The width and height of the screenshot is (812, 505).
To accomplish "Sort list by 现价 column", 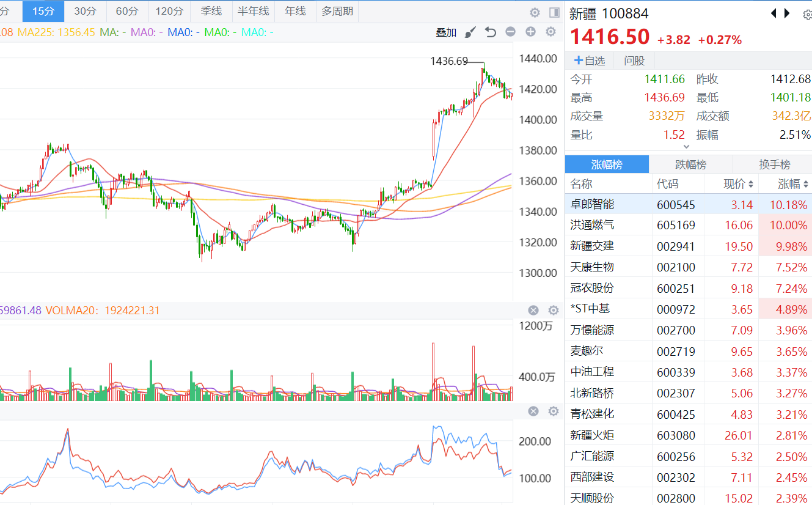I will (739, 184).
